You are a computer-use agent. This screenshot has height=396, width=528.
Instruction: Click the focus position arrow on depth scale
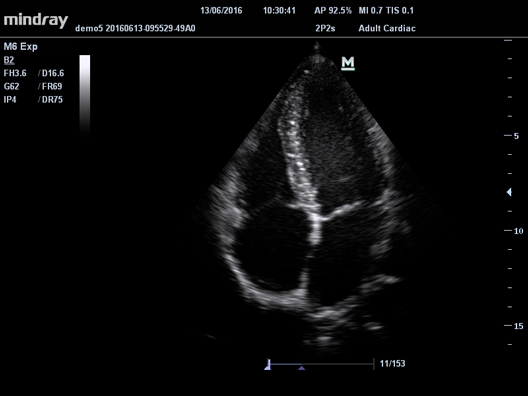[x=509, y=192]
